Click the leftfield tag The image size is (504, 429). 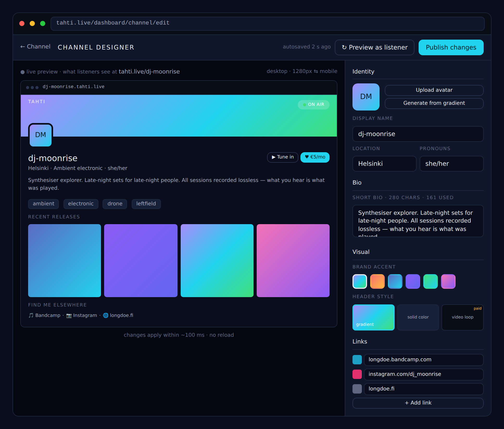[146, 204]
